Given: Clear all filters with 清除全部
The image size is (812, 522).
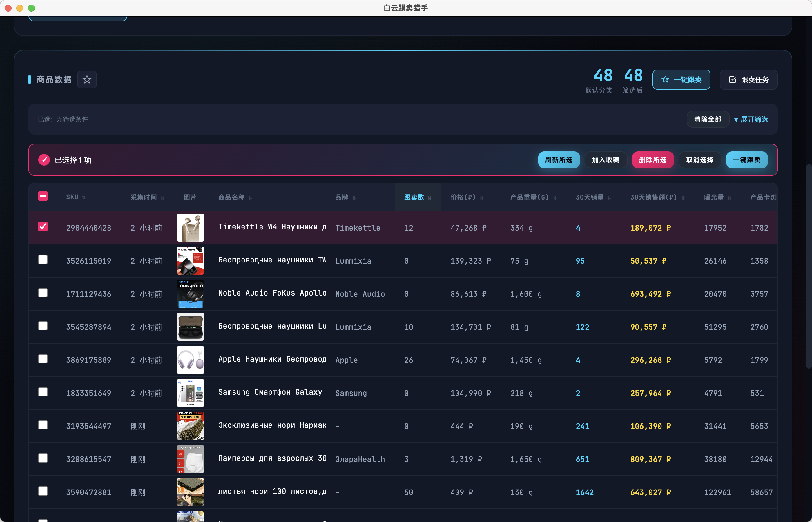Looking at the screenshot, I should tap(708, 119).
